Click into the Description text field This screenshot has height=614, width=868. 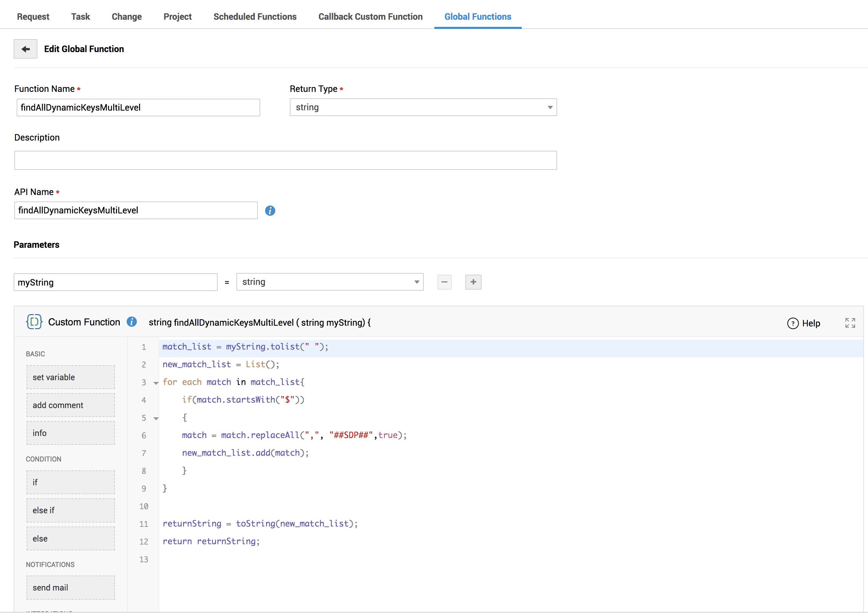pos(285,160)
